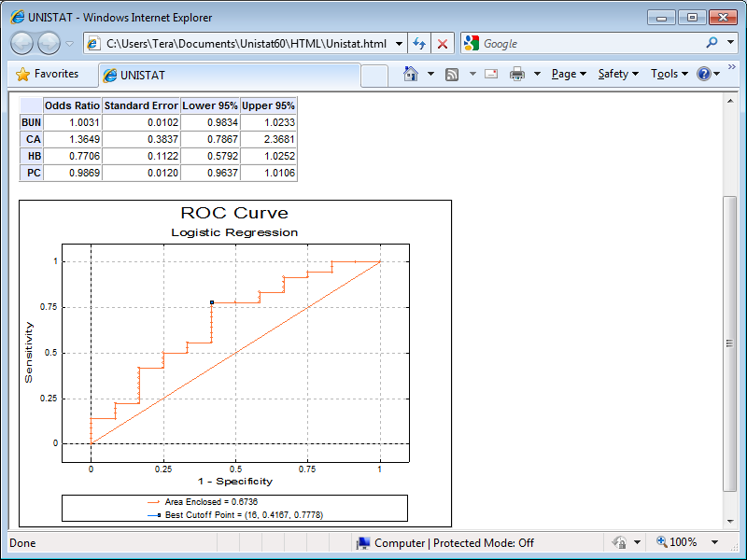Viewport: 747px width, 560px height.
Task: Click the address bar file path
Action: coord(247,44)
